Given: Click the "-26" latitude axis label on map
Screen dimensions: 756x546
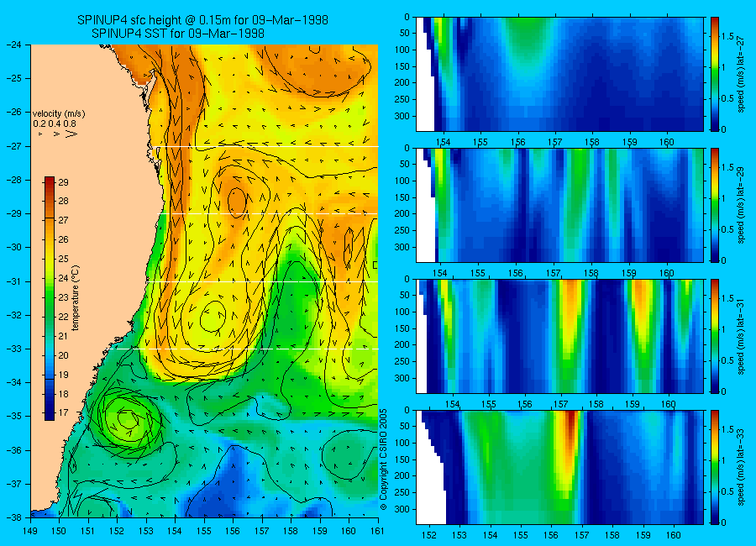Looking at the screenshot, I should point(14,112).
